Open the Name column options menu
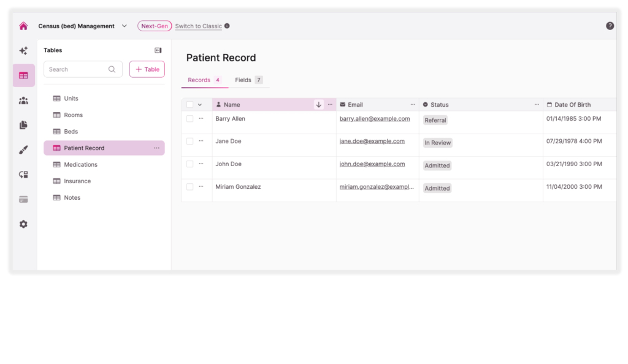The width and height of the screenshot is (628, 364). point(330,104)
